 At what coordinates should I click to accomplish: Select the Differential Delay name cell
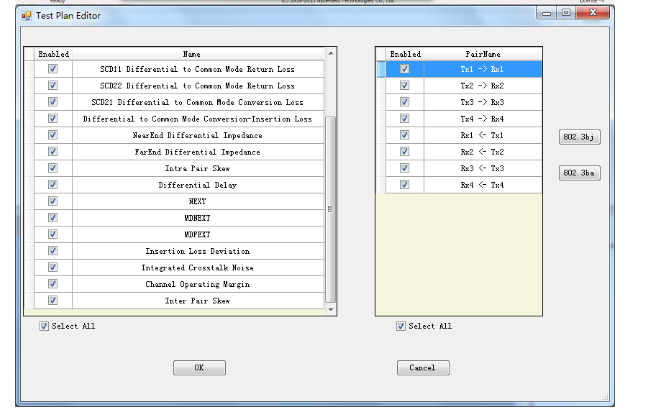pos(198,185)
